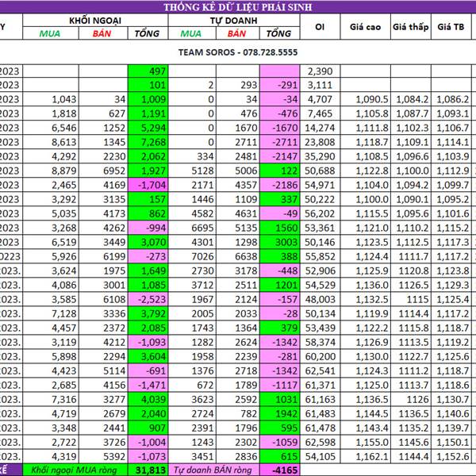Click the KHỐI NGOẠI total cell -691
Screen dimensions: 476x476
148,370
